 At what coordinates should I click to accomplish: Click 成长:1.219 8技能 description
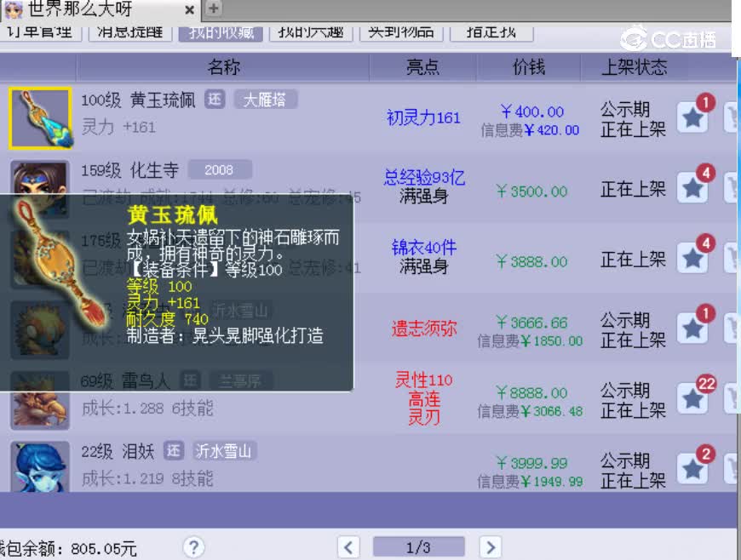pos(147,478)
